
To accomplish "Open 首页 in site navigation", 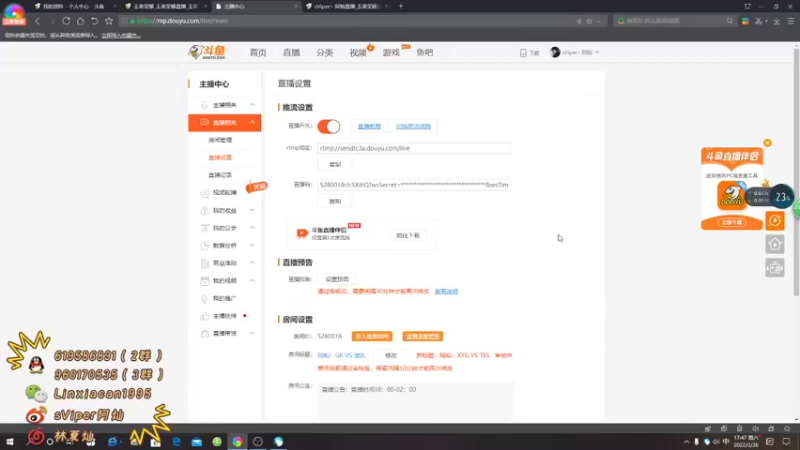I will pos(258,53).
